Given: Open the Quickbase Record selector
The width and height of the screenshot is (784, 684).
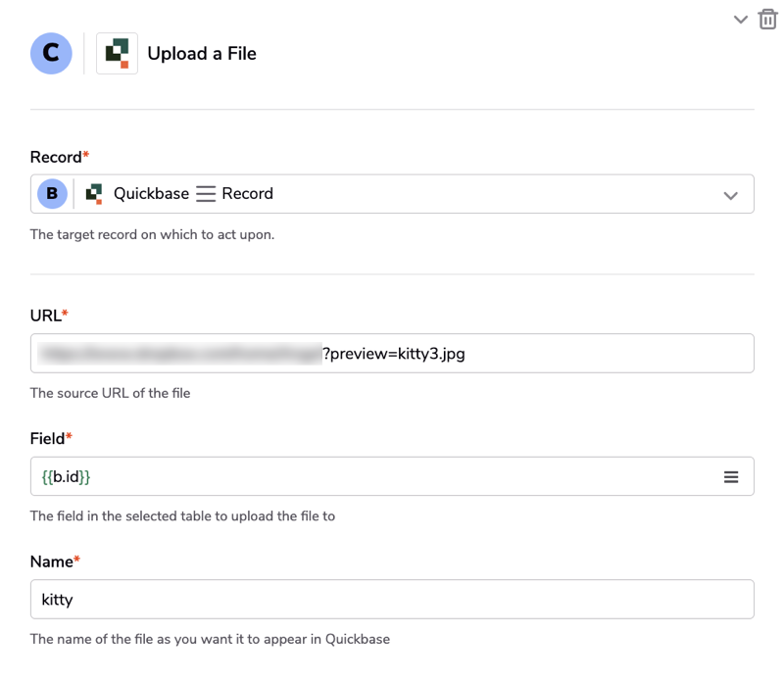Looking at the screenshot, I should click(x=392, y=194).
